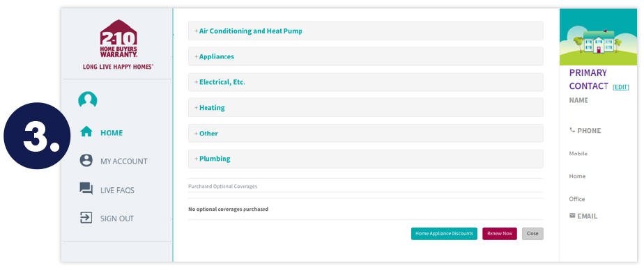Expand the Other coverage section
Image resolution: width=644 pixels, height=270 pixels.
tap(365, 134)
